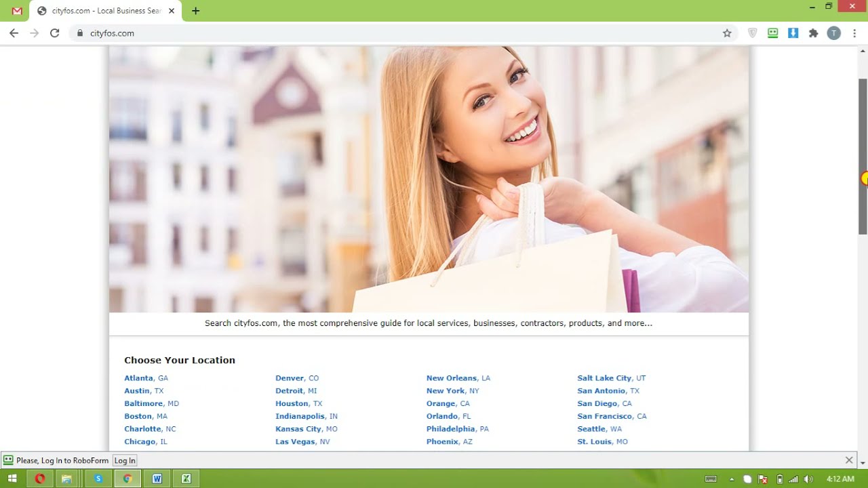Check the network signal tray icon
Screen dimensions: 868x488
[793, 479]
